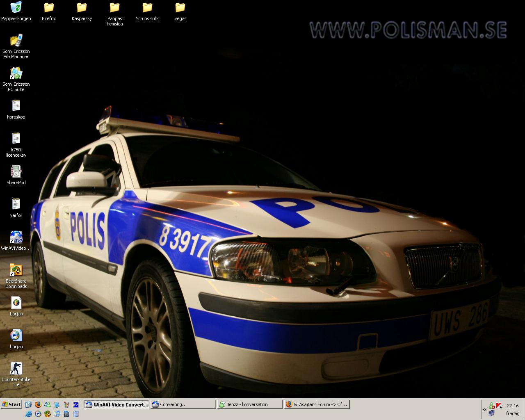The image size is (525, 420).
Task: Open the Start menu
Action: tap(11, 404)
